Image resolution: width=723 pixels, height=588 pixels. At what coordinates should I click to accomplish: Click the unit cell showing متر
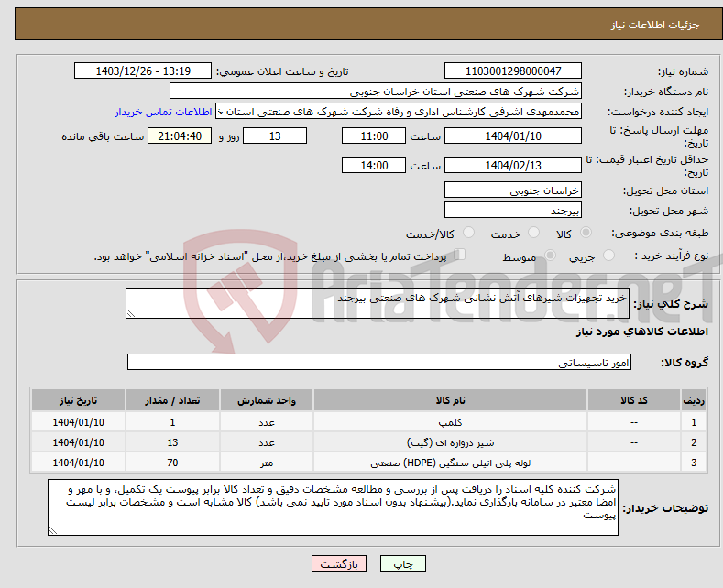[267, 463]
